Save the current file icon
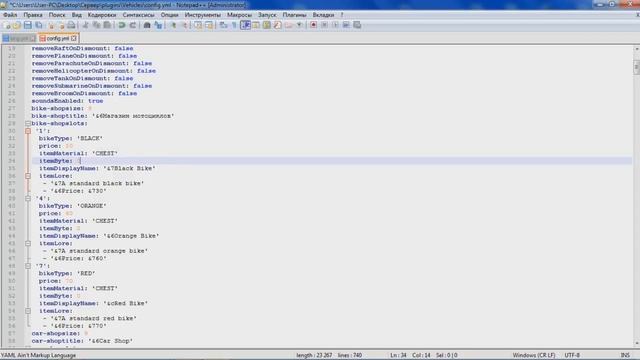Viewport: 640px width, 360px height. tap(27, 25)
